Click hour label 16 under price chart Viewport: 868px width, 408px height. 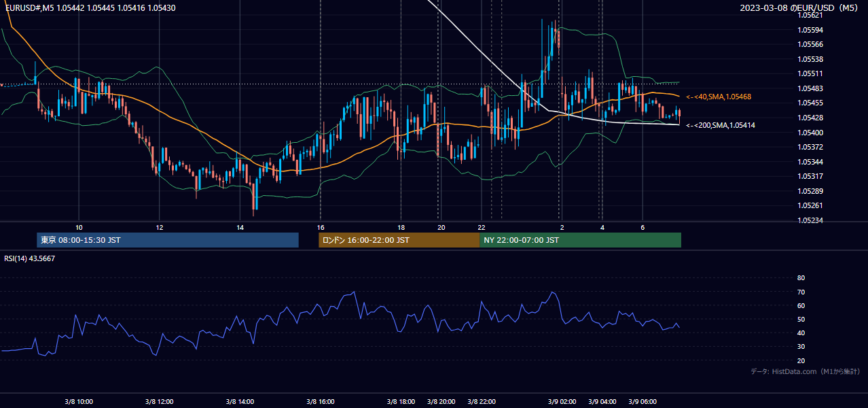click(321, 227)
